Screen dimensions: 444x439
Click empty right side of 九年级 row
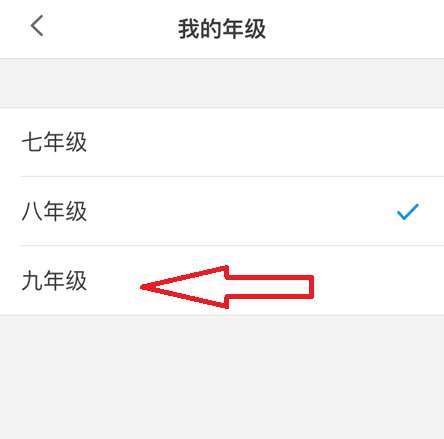click(x=378, y=280)
